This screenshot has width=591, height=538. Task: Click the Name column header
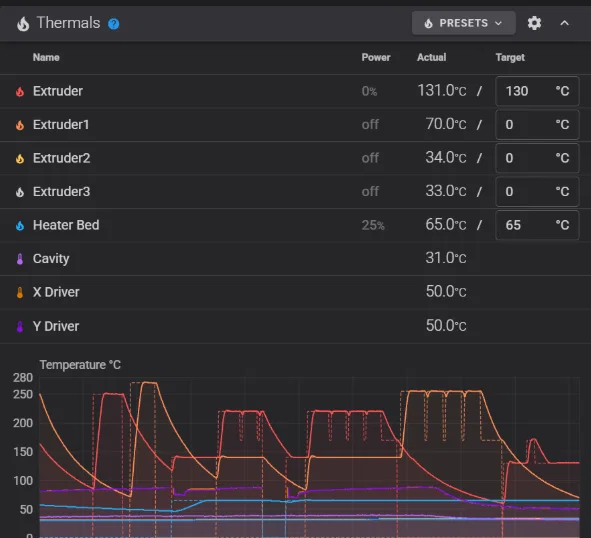46,57
